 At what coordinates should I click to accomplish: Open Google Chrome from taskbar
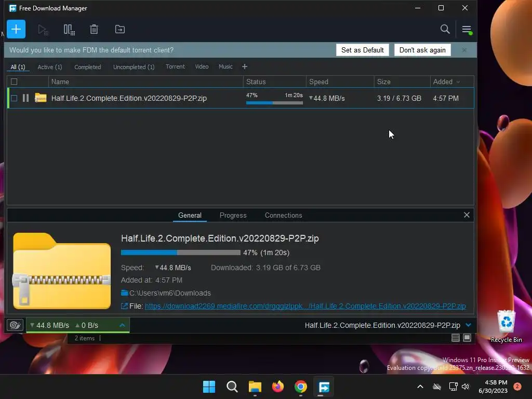tap(301, 387)
